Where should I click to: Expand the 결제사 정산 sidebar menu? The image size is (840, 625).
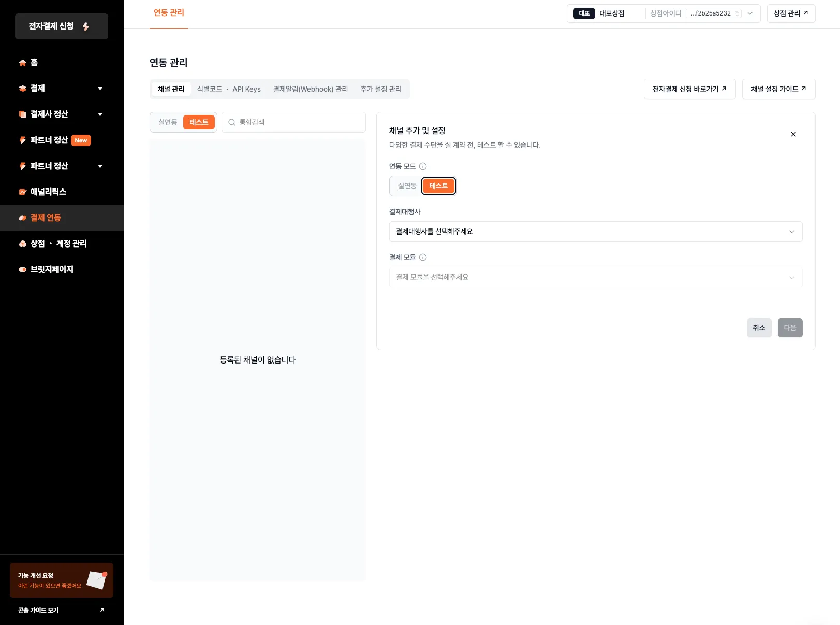[x=100, y=114]
